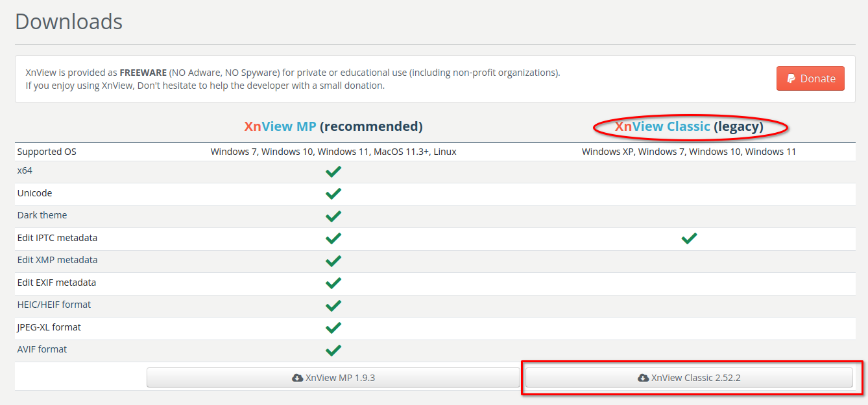Click the Dark theme green checkmark

click(333, 216)
